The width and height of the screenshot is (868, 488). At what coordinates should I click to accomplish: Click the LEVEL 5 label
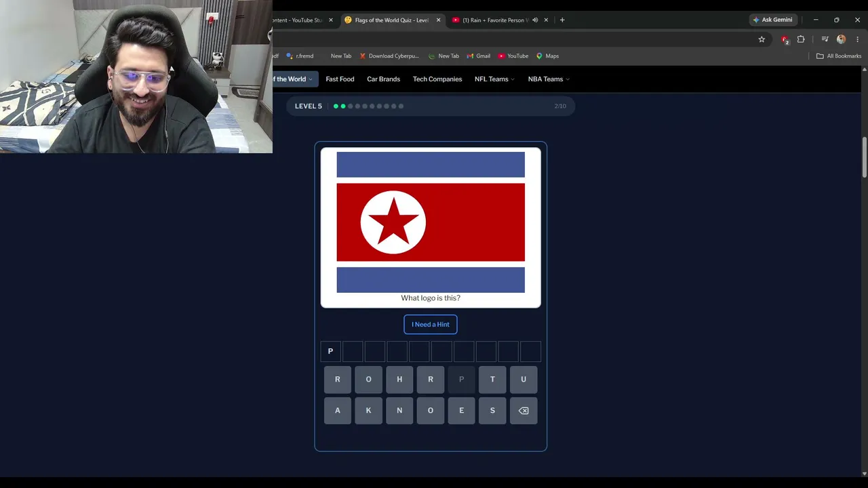pos(309,106)
